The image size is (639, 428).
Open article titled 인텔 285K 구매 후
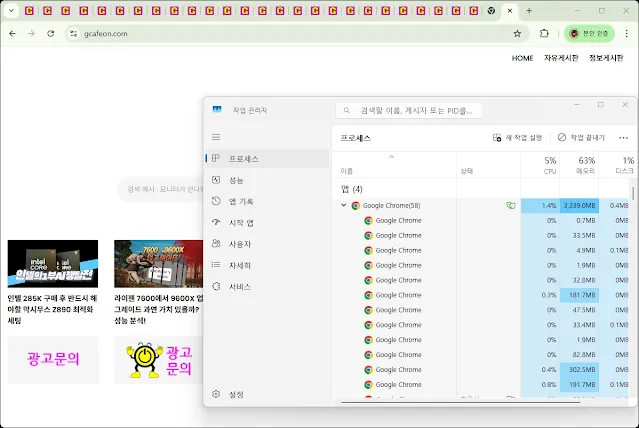coord(53,309)
